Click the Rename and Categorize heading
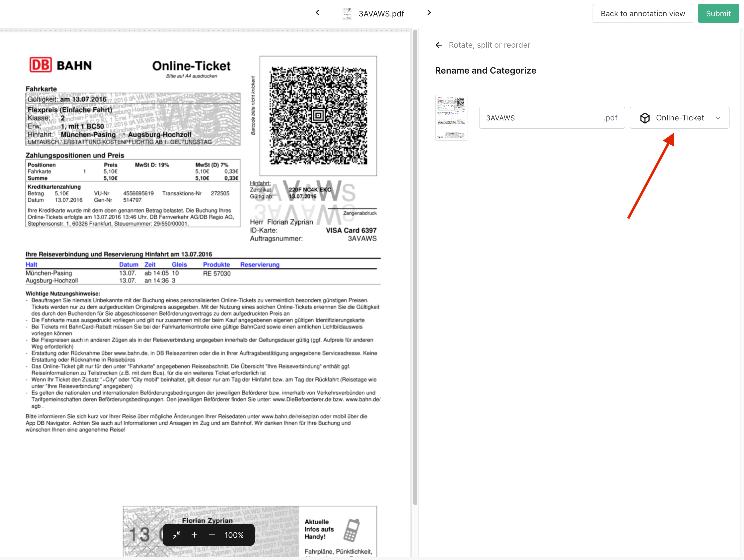744x560 pixels. (x=485, y=71)
